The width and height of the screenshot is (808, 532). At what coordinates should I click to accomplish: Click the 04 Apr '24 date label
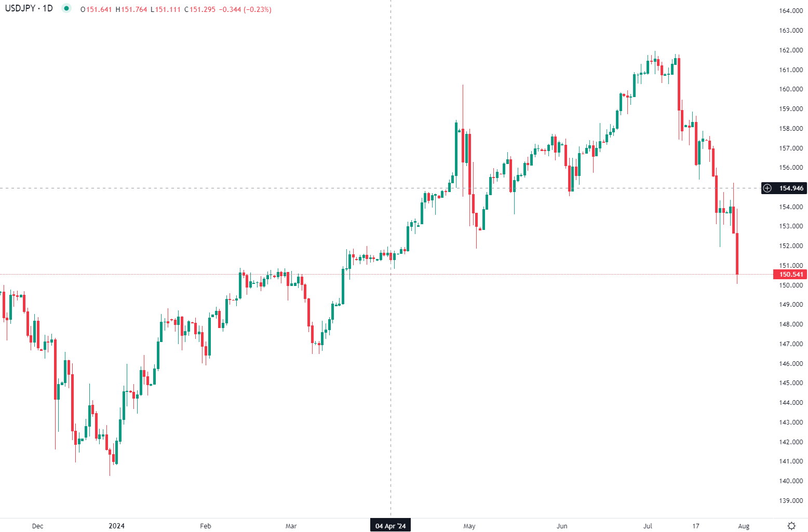390,526
